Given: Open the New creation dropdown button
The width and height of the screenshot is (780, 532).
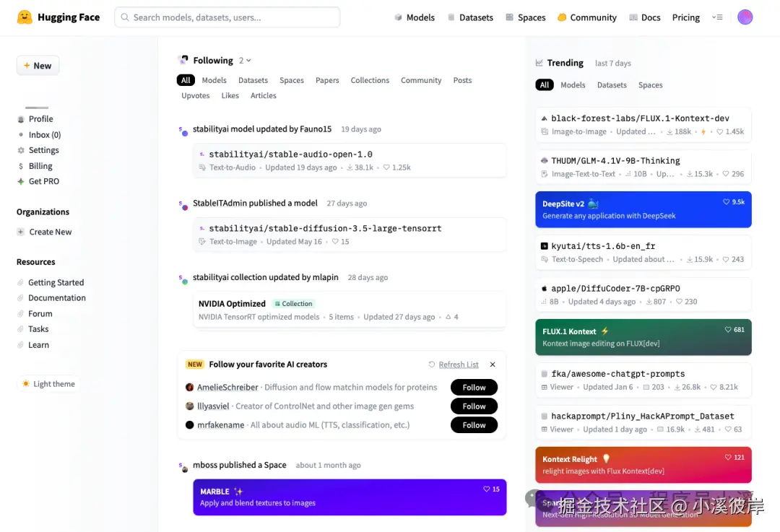Looking at the screenshot, I should tap(38, 66).
